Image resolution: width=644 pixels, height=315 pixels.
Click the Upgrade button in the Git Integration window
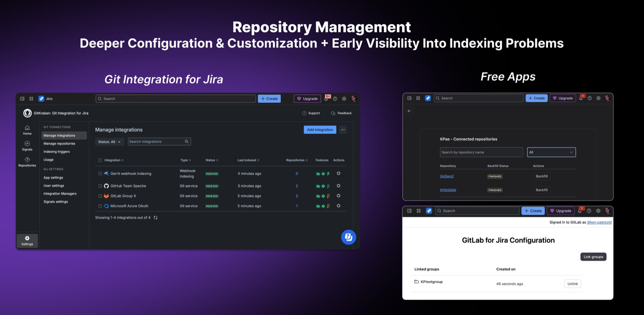(x=307, y=99)
